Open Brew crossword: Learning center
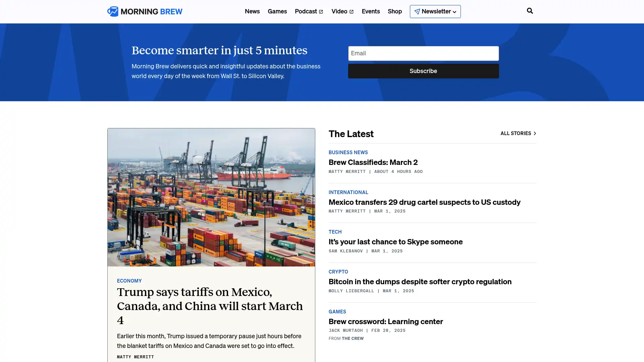The image size is (644, 362). click(x=386, y=321)
